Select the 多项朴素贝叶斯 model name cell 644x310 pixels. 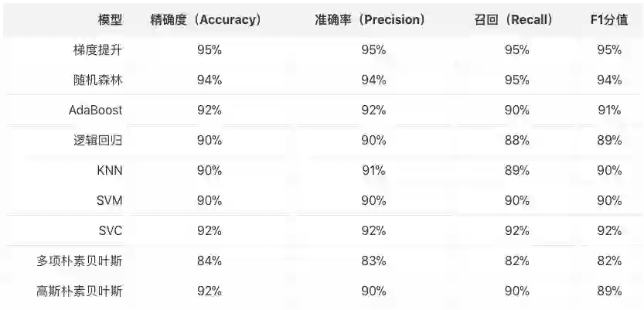[80, 261]
